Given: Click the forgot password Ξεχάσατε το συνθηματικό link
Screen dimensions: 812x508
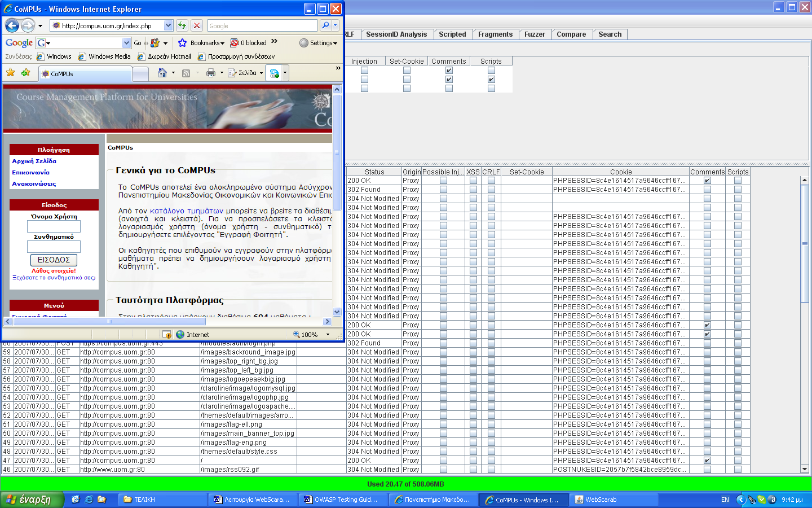Looking at the screenshot, I should pyautogui.click(x=54, y=278).
